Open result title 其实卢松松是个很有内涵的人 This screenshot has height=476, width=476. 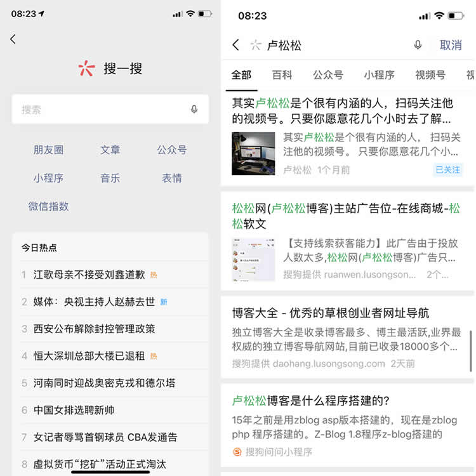(343, 111)
